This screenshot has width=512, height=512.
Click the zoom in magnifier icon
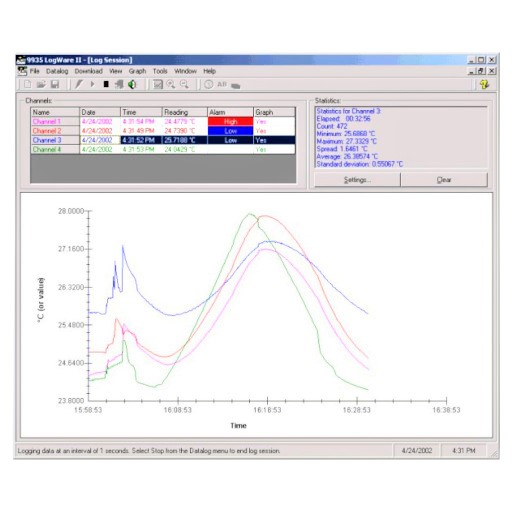(171, 84)
